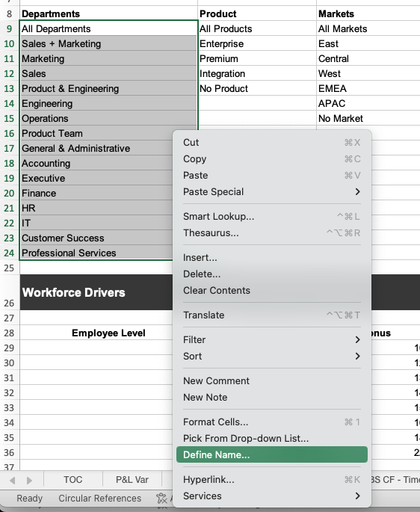Click the Accounting cell
This screenshot has height=512, width=420.
coord(96,163)
